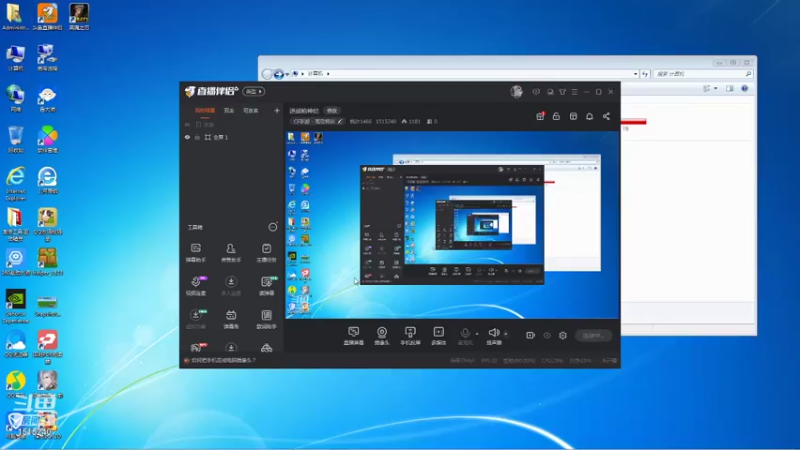This screenshot has width=800, height=450.
Task: Click the Explorer window search box
Action: click(x=703, y=74)
